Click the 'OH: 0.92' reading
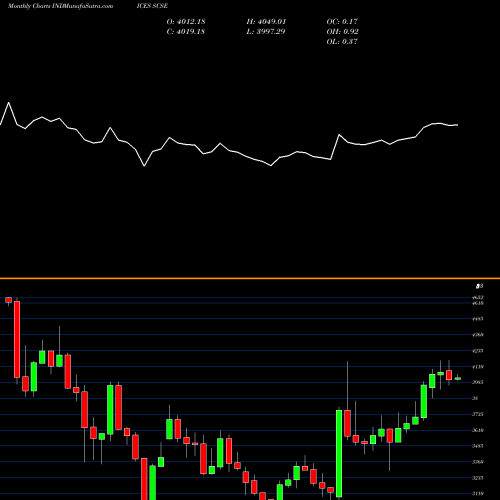This screenshot has height=500, width=500. click(x=342, y=32)
